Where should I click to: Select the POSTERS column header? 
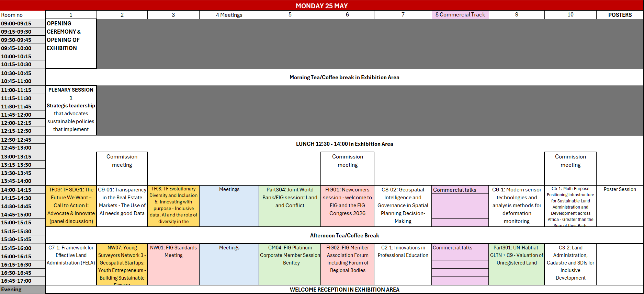tap(620, 15)
